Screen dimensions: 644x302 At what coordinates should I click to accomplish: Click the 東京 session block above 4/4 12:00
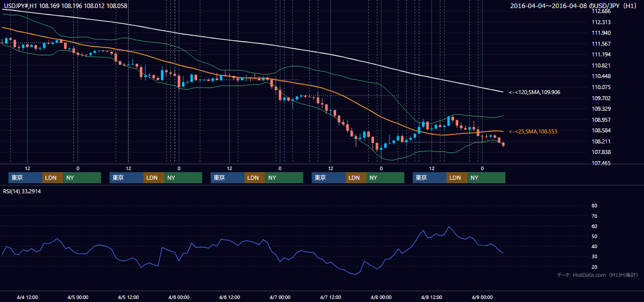[25, 178]
